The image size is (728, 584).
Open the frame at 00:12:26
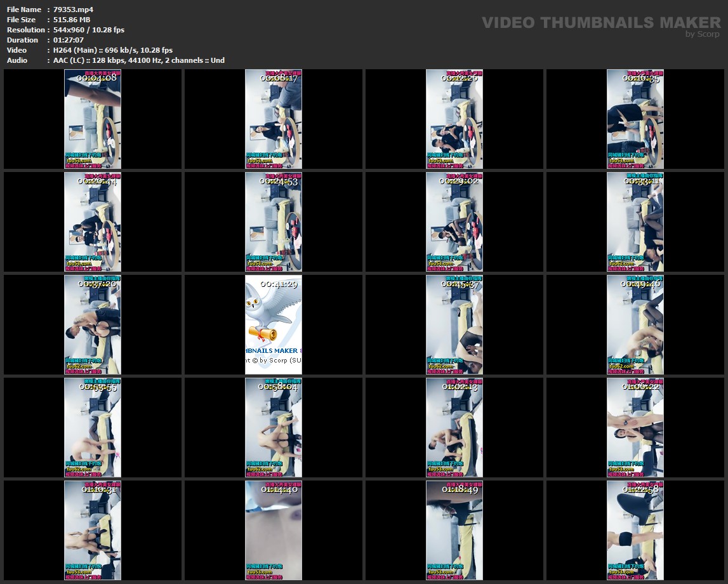(x=454, y=119)
